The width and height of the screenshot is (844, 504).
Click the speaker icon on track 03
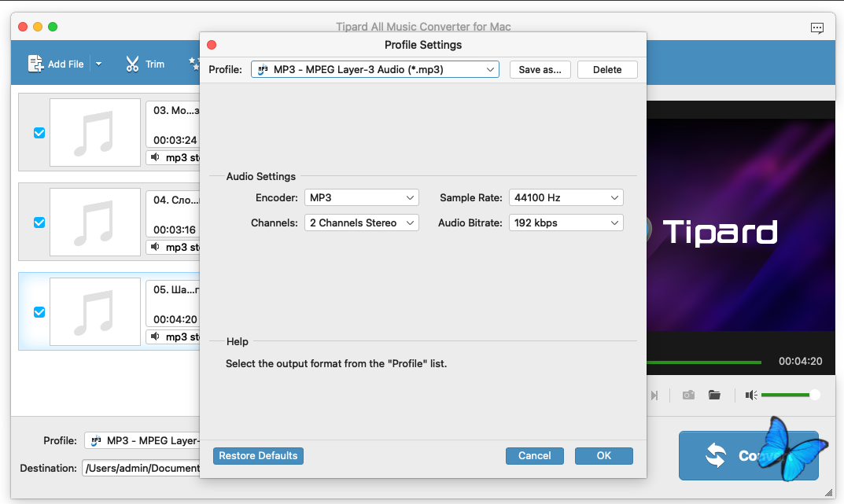coord(155,157)
